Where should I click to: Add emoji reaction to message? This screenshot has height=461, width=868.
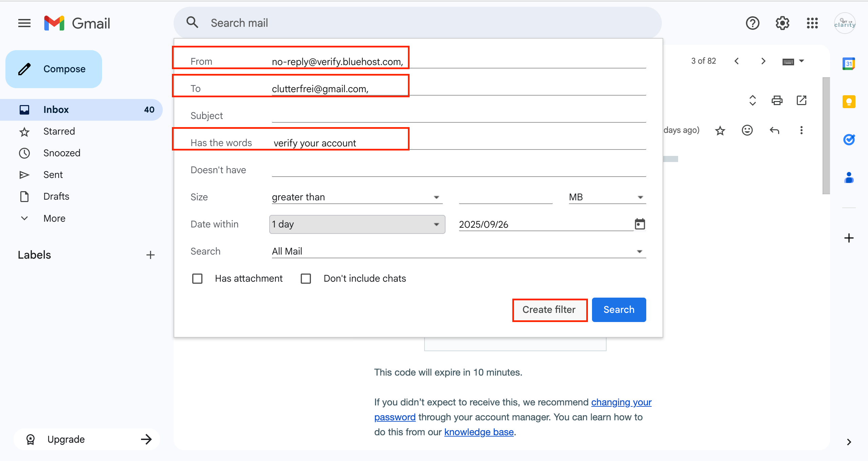(x=747, y=131)
